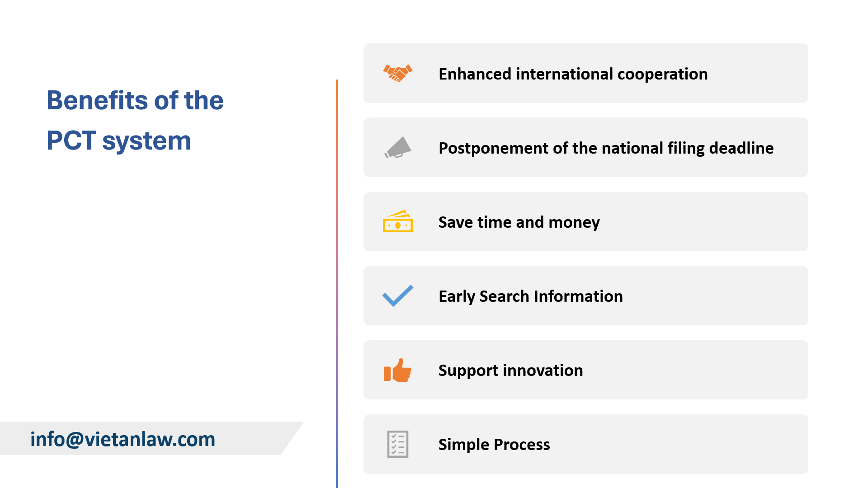Select the gray checklist icon

(x=398, y=444)
